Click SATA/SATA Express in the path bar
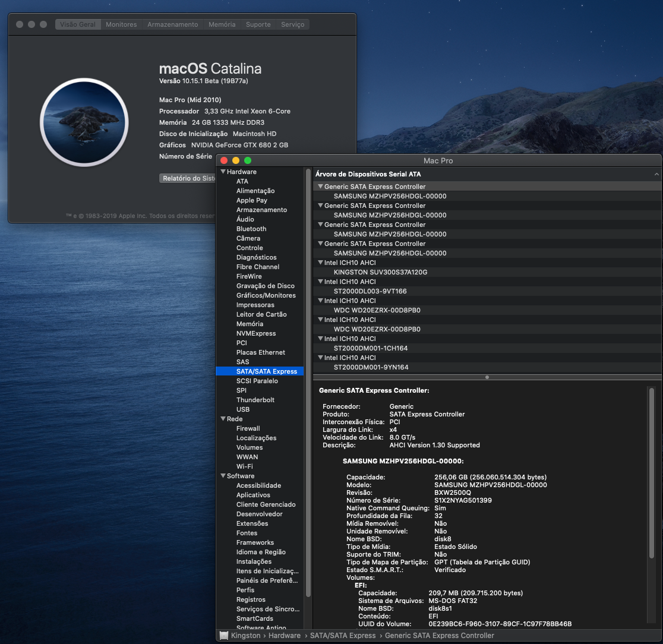663x644 pixels. coord(343,635)
